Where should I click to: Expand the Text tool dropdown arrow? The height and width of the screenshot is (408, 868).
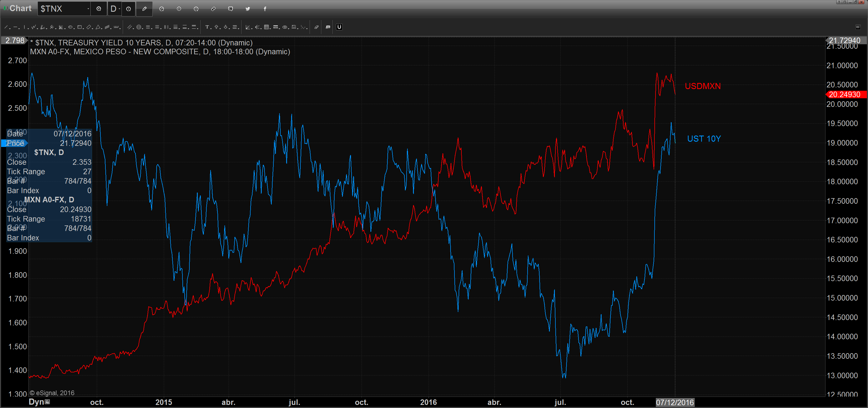(x=211, y=29)
